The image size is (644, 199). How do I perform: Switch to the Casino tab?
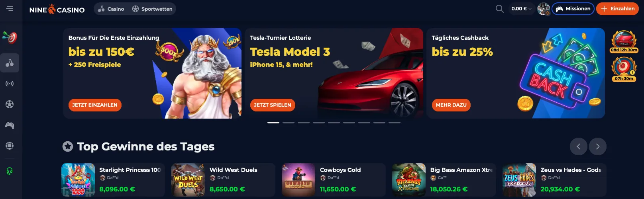point(111,9)
